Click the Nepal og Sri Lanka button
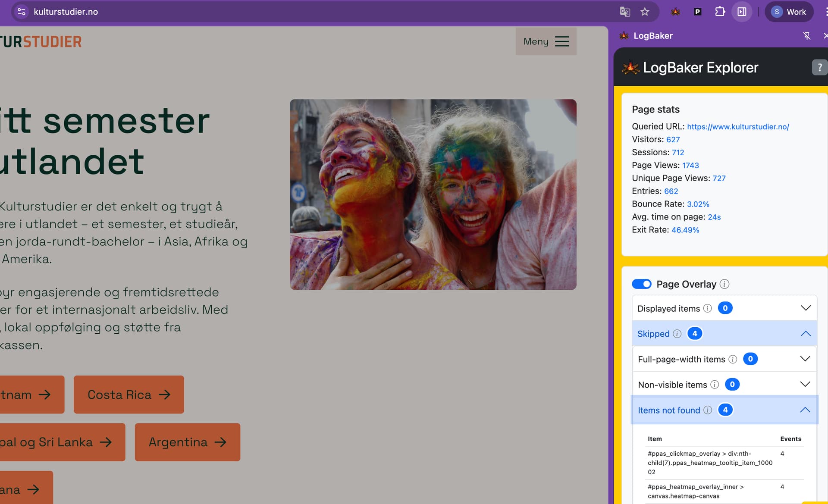The width and height of the screenshot is (828, 504). click(x=63, y=442)
